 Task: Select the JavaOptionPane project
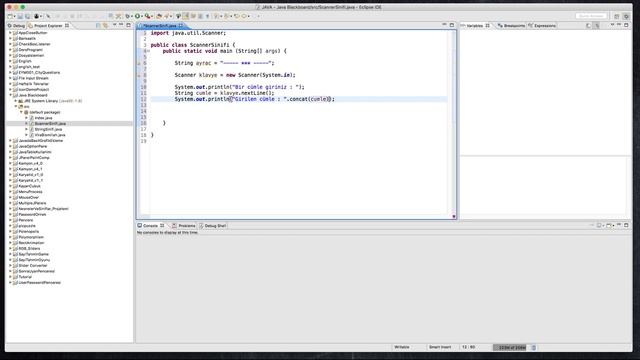pyautogui.click(x=33, y=146)
